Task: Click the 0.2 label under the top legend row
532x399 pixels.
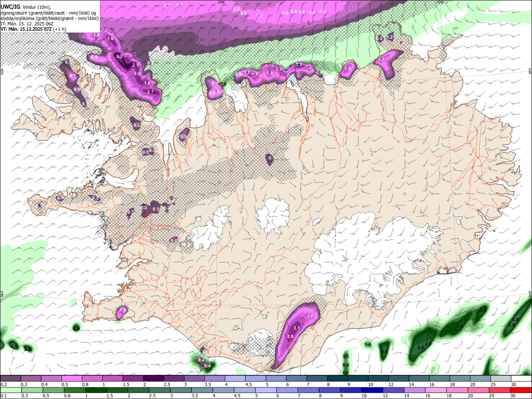Action: pyautogui.click(x=3, y=384)
